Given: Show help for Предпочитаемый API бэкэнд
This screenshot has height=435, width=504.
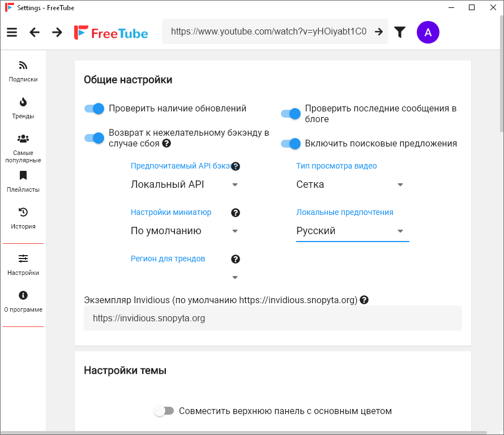Looking at the screenshot, I should click(x=236, y=166).
